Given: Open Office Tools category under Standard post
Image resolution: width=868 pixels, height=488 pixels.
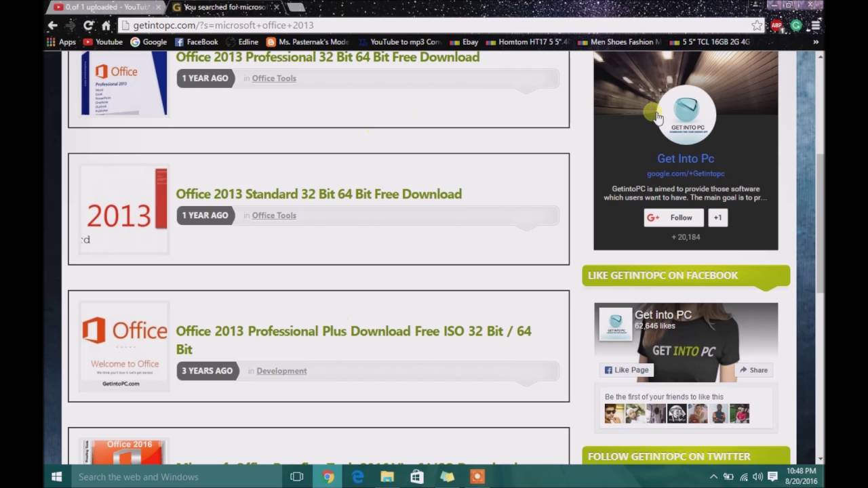Looking at the screenshot, I should pyautogui.click(x=274, y=215).
